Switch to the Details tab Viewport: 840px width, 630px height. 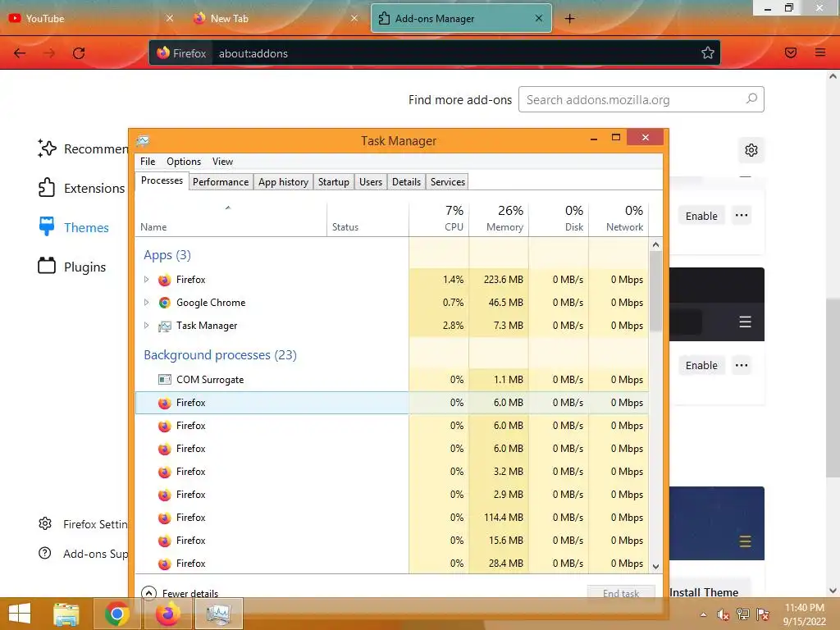(406, 181)
